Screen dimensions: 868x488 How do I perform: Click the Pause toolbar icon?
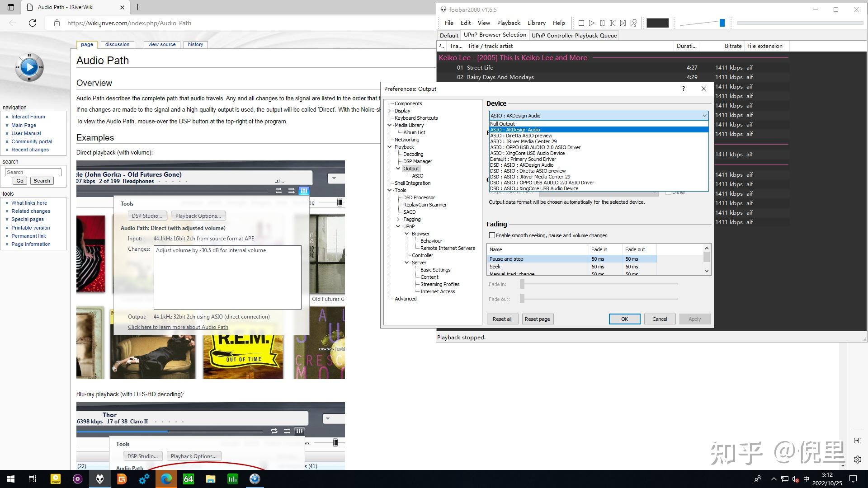[602, 23]
